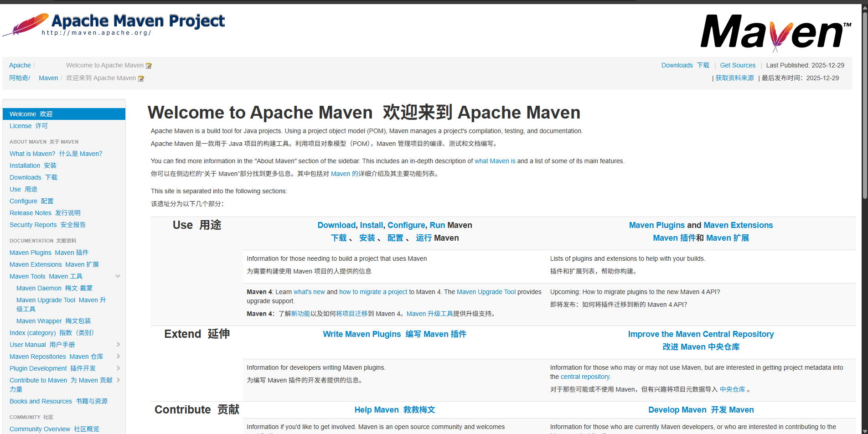Click the 获取资料来源 header link

(x=734, y=78)
